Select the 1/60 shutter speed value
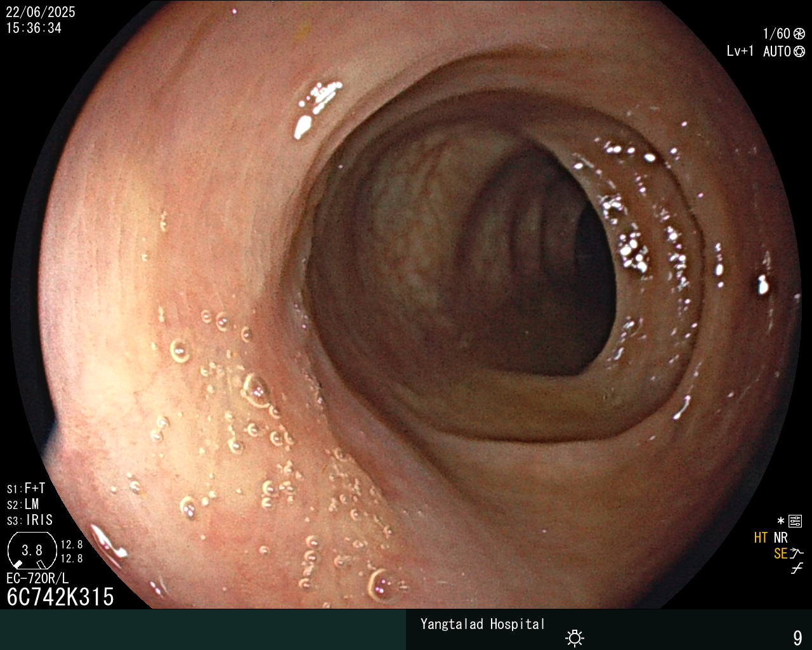Image resolution: width=812 pixels, height=650 pixels. pos(776,34)
